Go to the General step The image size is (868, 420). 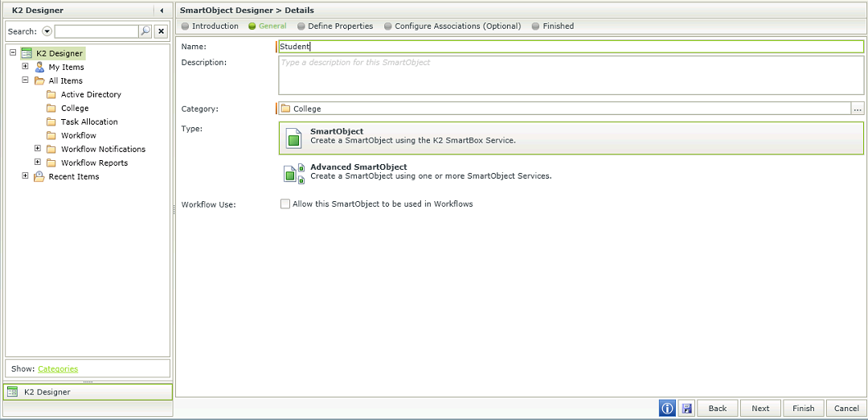point(268,26)
